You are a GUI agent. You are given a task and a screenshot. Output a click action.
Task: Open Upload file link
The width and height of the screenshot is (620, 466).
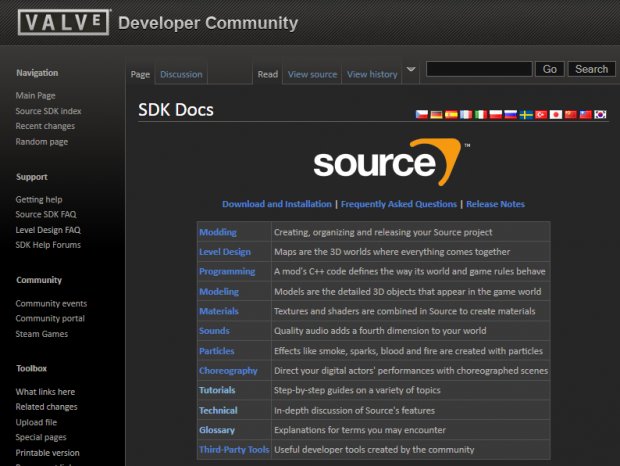36,422
